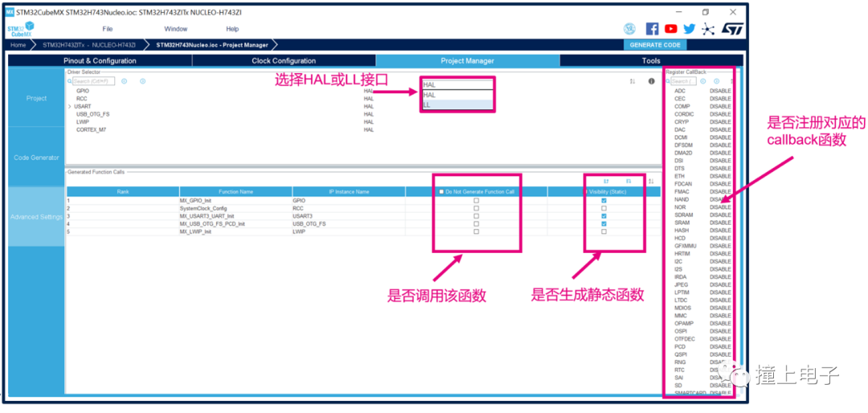Open the ST YouTube channel icon

pos(671,29)
